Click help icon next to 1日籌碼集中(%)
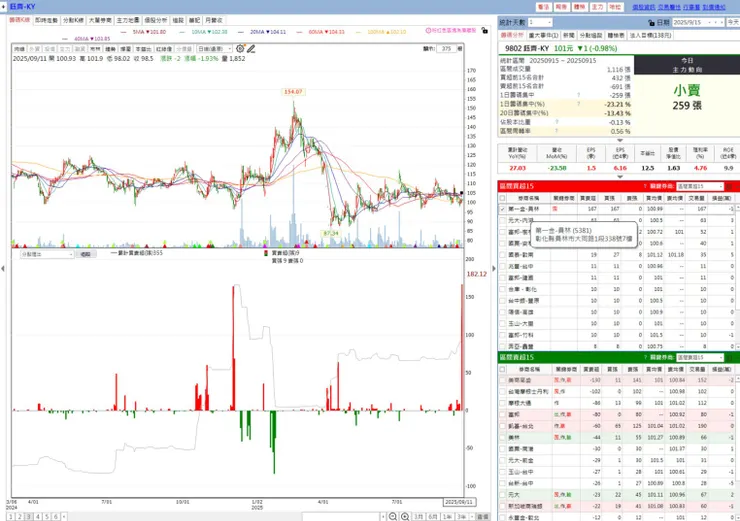Viewport: 740px width, 521px height. (x=579, y=104)
